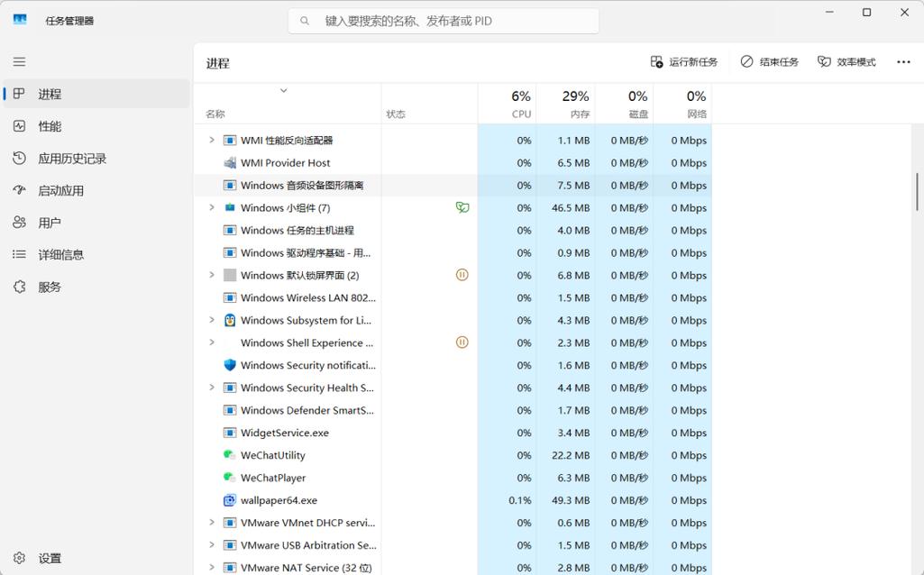Click the search magnifier icon
924x575 pixels.
(305, 21)
